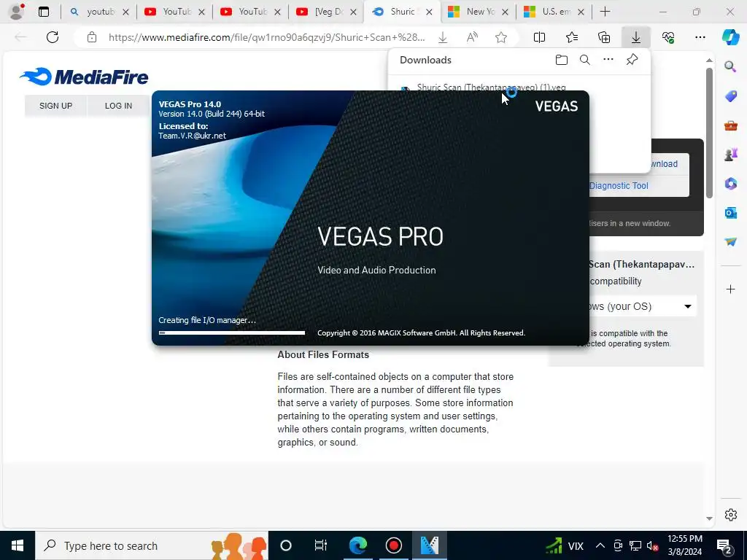Image resolution: width=747 pixels, height=560 pixels.
Task: Open sidebar Microsoft 365 icon
Action: (x=730, y=184)
